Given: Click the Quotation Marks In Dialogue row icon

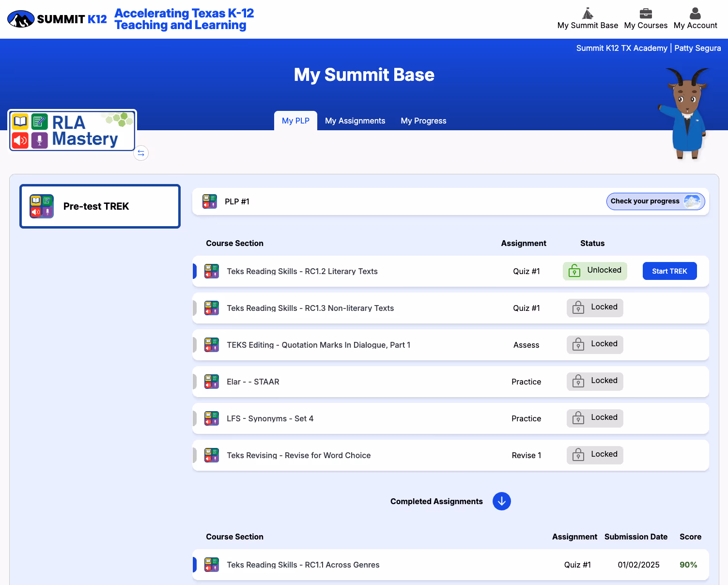Looking at the screenshot, I should coord(212,345).
